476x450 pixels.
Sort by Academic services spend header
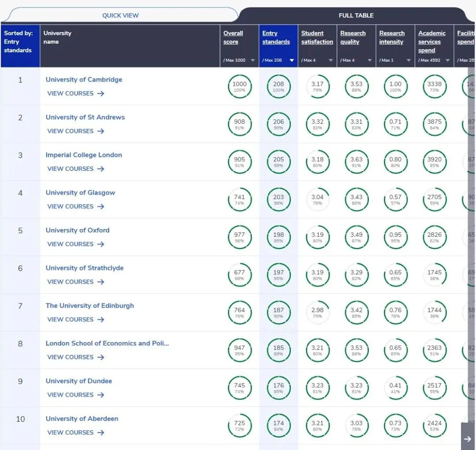tap(431, 41)
